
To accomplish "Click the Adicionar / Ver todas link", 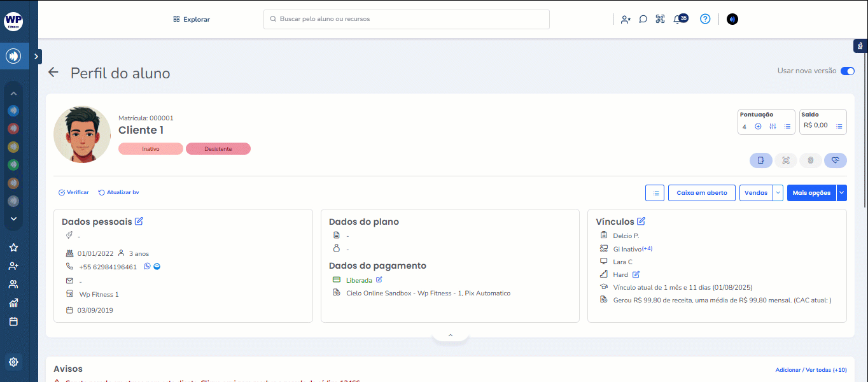I will pos(811,370).
